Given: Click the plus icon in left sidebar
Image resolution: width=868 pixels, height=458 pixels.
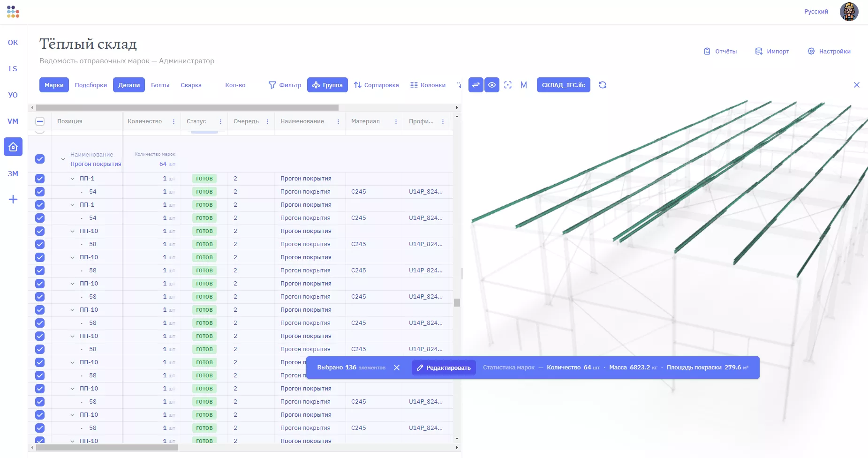Looking at the screenshot, I should 13,200.
